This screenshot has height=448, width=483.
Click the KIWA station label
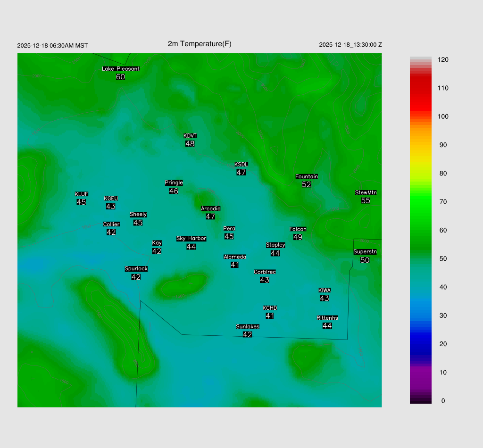[x=325, y=290]
